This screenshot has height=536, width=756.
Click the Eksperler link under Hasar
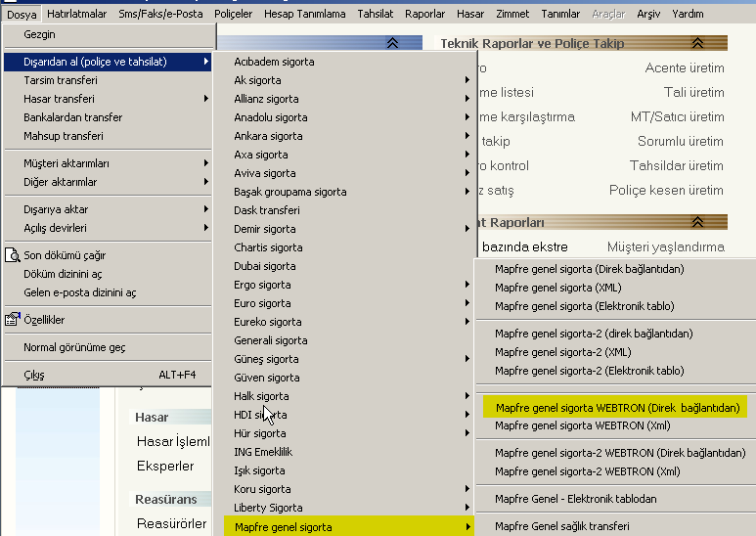[165, 466]
